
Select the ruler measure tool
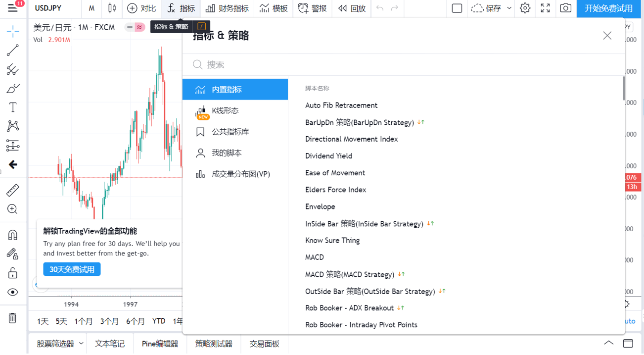(13, 190)
